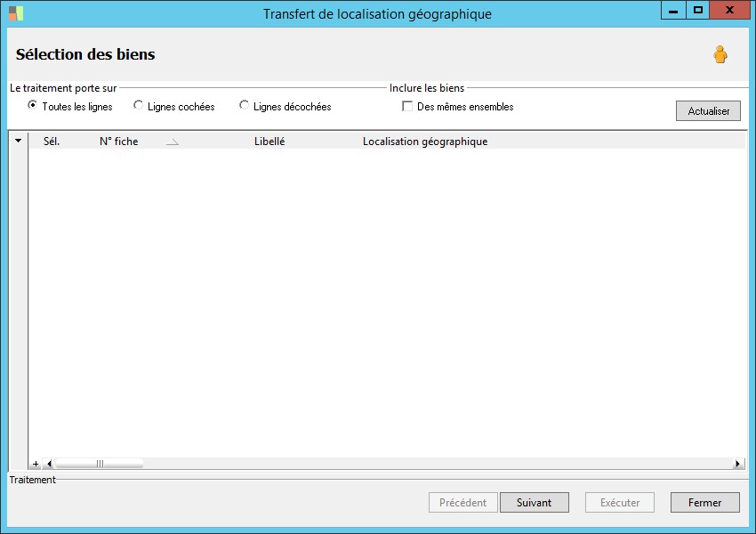This screenshot has width=756, height=534.
Task: Click the Exécuter button
Action: tap(620, 503)
